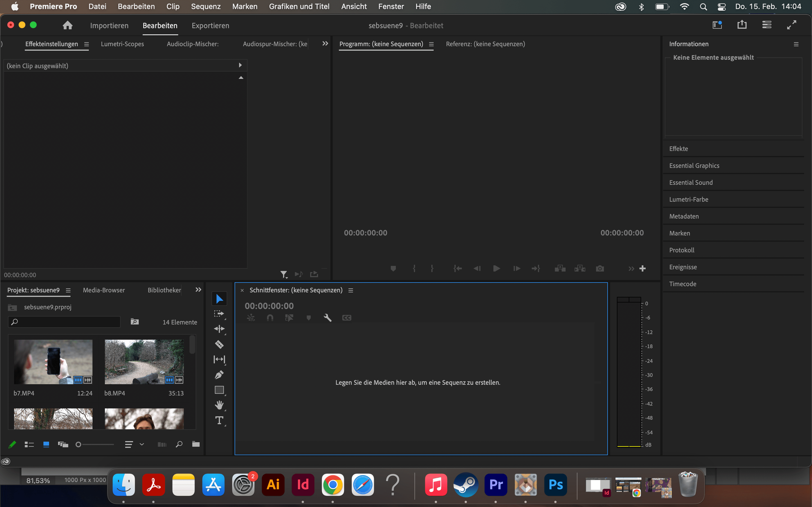Add a marker in the Program monitor
The height and width of the screenshot is (507, 812).
click(x=393, y=268)
